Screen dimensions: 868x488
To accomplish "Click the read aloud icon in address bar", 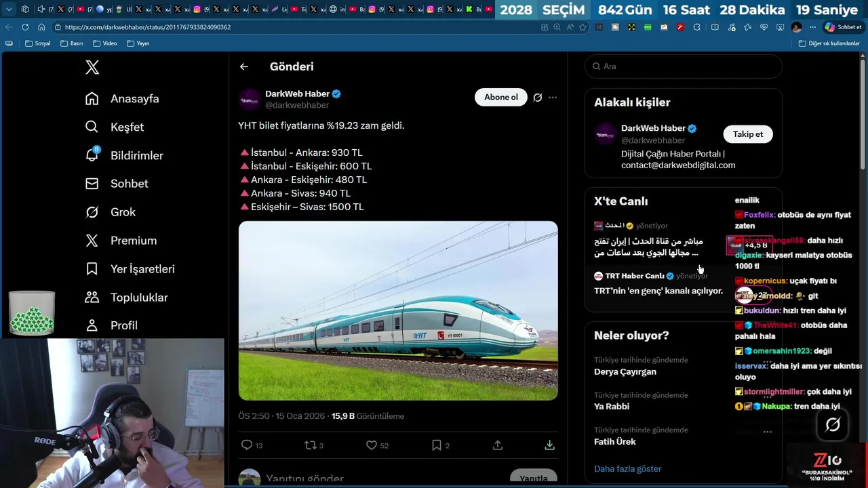I will 570,27.
